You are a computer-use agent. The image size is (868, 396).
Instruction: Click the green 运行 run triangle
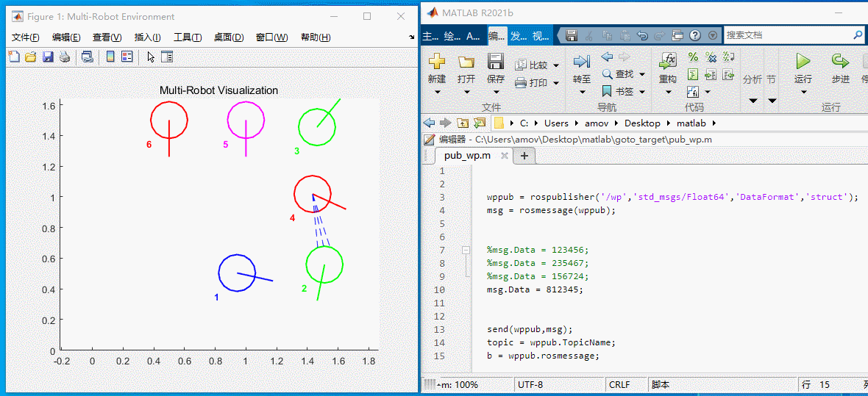(803, 61)
